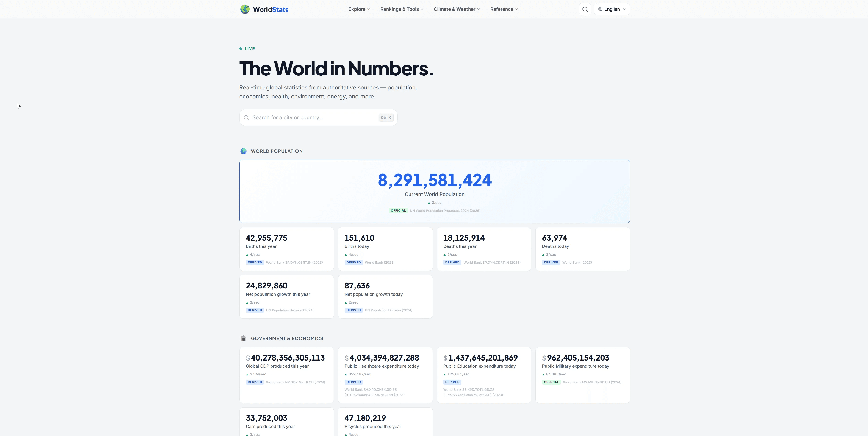Open the English language dropdown

612,9
